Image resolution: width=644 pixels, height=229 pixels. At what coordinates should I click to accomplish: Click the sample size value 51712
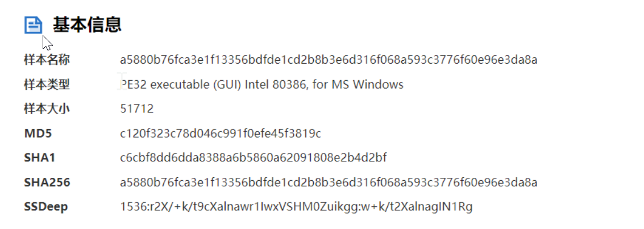[x=137, y=109]
